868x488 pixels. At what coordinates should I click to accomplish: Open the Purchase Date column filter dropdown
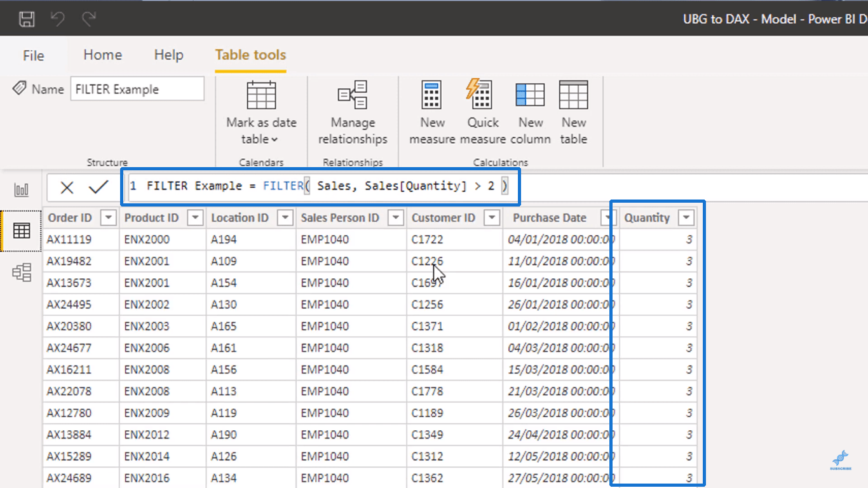(x=609, y=218)
